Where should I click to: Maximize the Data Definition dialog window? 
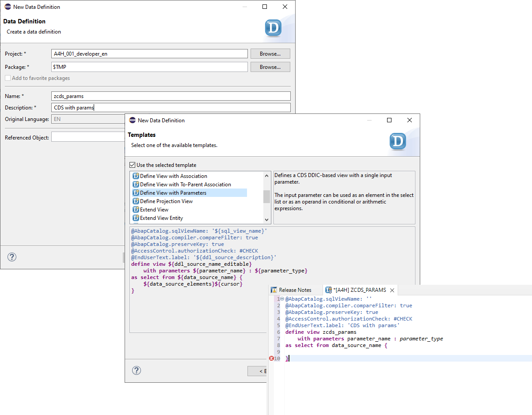(x=265, y=7)
